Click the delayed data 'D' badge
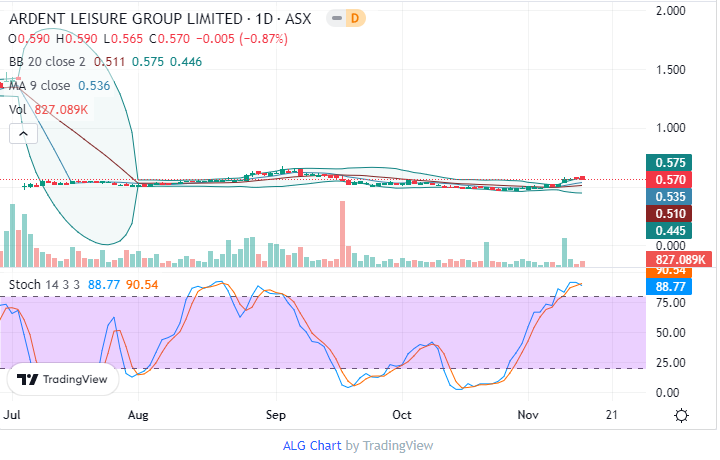 coord(355,18)
